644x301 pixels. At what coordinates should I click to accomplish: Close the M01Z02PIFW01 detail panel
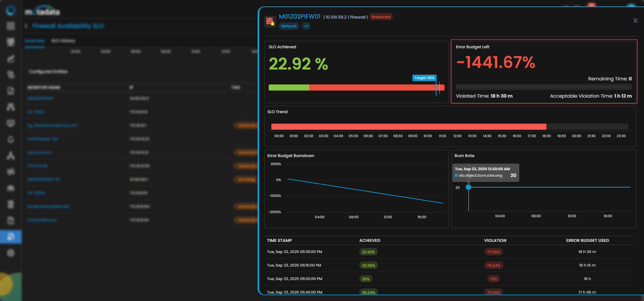pyautogui.click(x=635, y=21)
